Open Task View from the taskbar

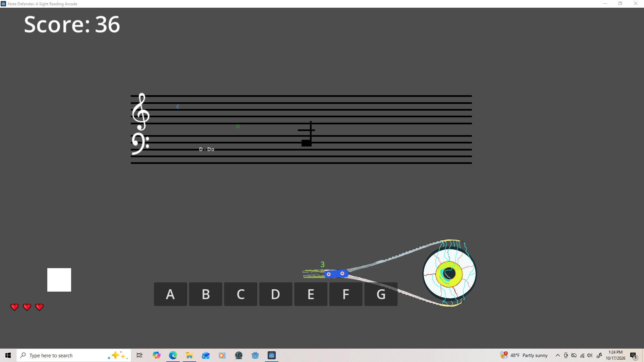coord(140,355)
